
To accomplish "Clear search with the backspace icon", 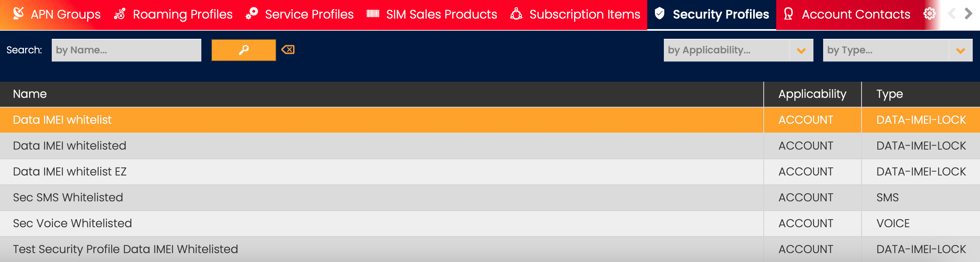I will 288,50.
